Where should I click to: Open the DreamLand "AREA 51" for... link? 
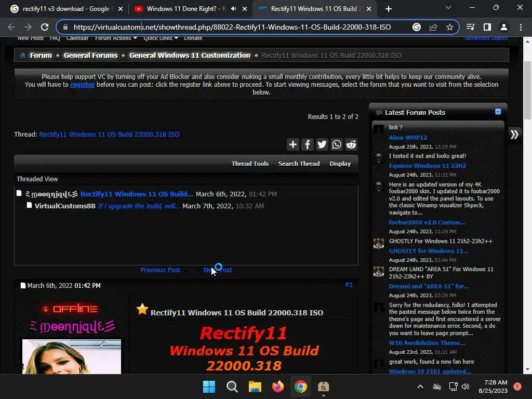(429, 286)
